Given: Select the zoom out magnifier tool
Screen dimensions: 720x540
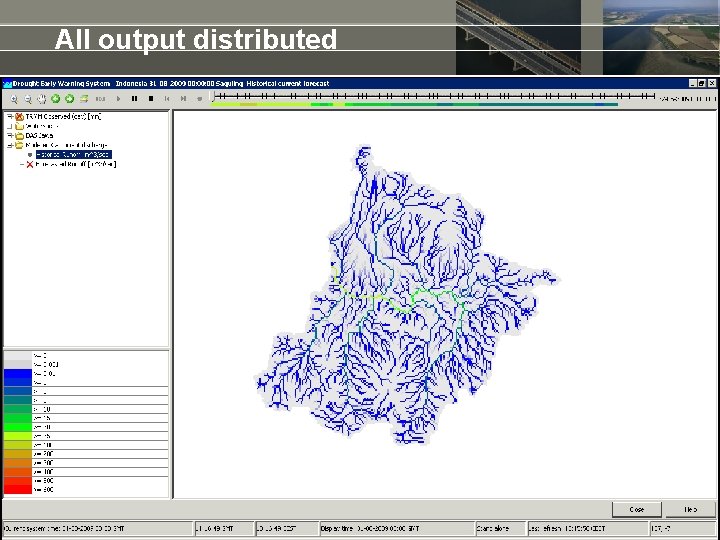Looking at the screenshot, I should tap(28, 98).
